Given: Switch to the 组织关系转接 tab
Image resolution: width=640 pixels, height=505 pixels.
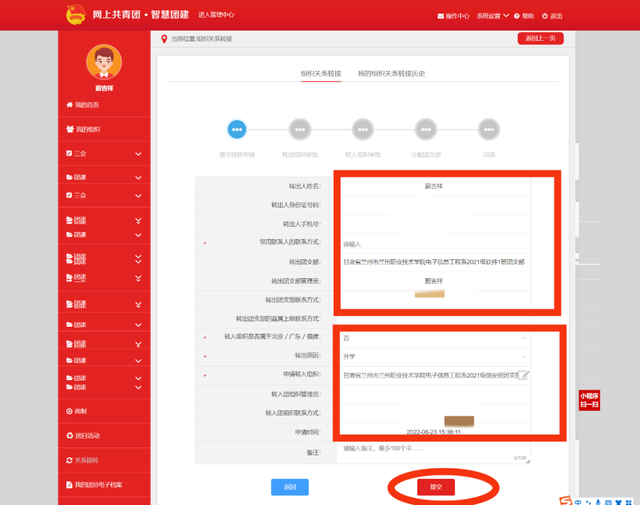Looking at the screenshot, I should pyautogui.click(x=321, y=73).
